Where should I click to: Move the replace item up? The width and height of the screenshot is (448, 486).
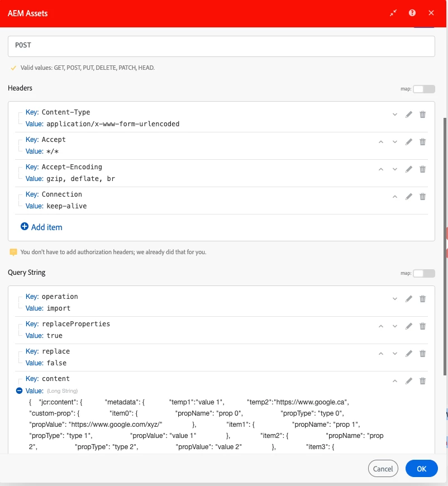click(x=381, y=354)
